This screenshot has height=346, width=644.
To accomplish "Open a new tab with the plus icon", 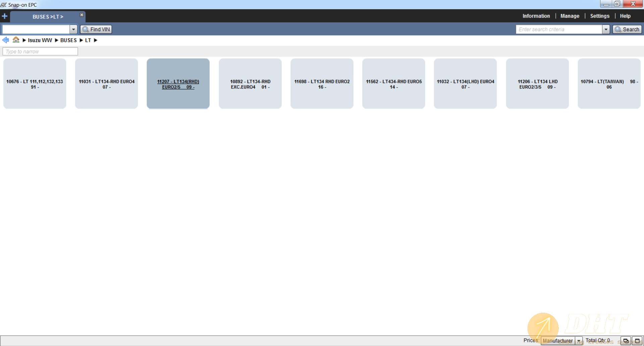I will (5, 16).
